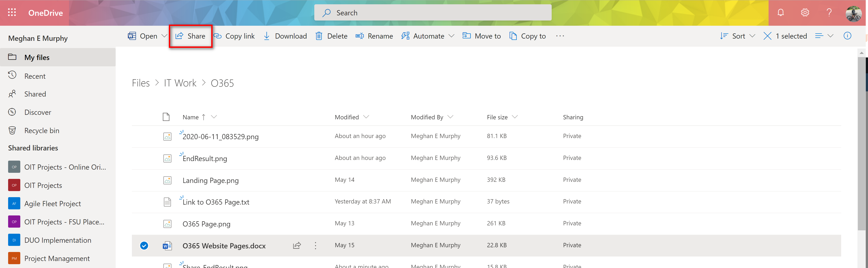Open the settings gear icon
The height and width of the screenshot is (268, 868).
point(805,12)
